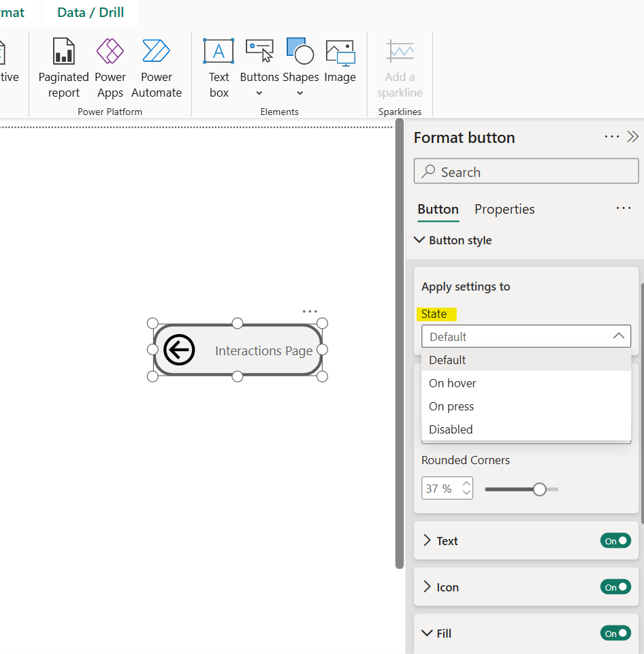This screenshot has height=654, width=644.
Task: Turn off the Text setting
Action: 615,540
